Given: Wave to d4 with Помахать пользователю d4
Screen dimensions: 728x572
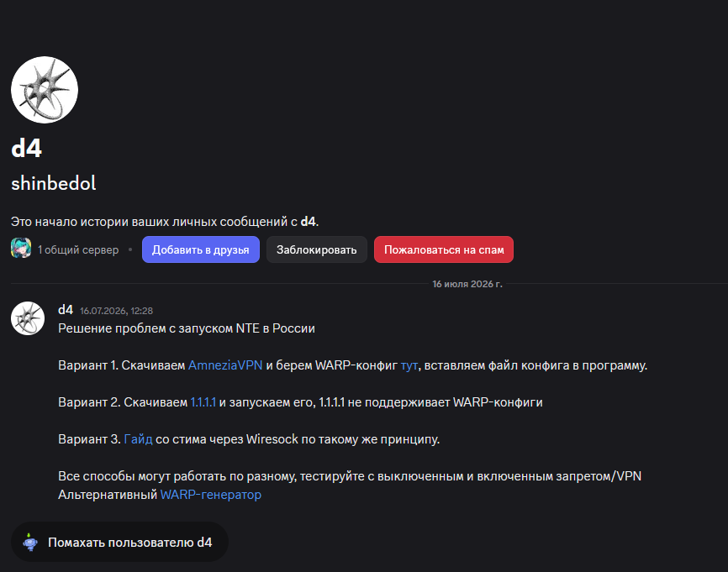Looking at the screenshot, I should click(119, 542).
